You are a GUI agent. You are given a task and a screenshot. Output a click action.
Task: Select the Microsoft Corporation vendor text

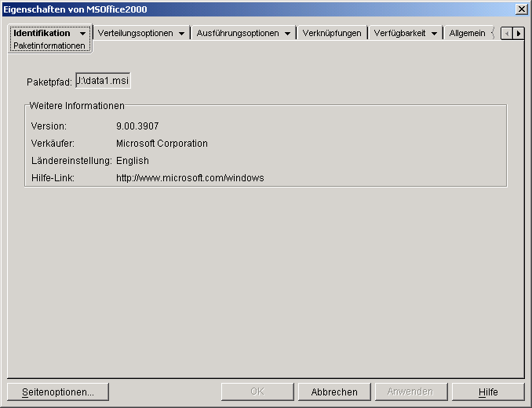tap(162, 144)
